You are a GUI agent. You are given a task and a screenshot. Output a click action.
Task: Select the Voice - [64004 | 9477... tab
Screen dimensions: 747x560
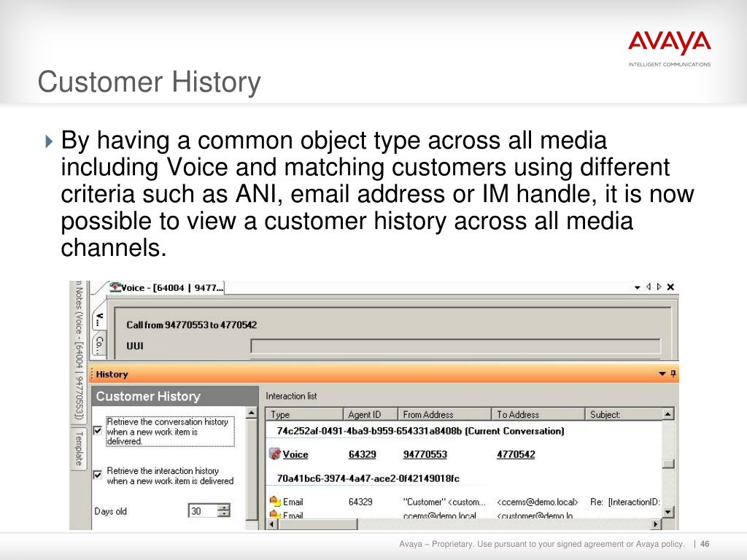[166, 287]
